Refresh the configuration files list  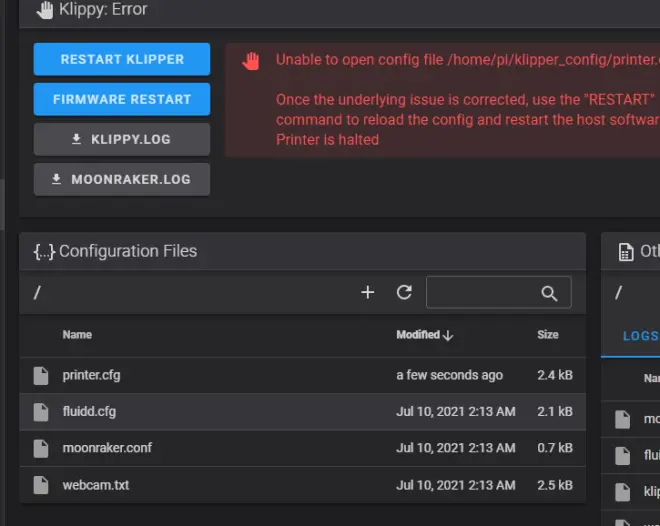click(x=404, y=292)
